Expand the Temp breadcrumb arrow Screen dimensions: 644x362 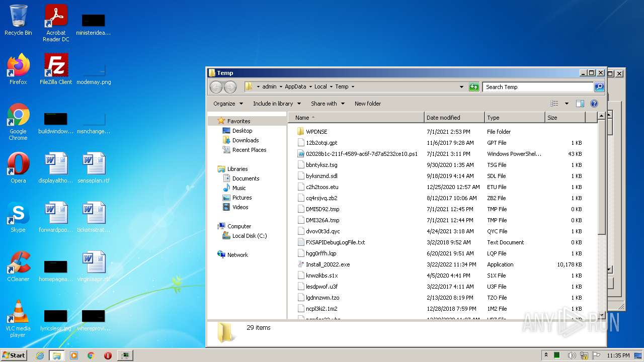pyautogui.click(x=353, y=87)
